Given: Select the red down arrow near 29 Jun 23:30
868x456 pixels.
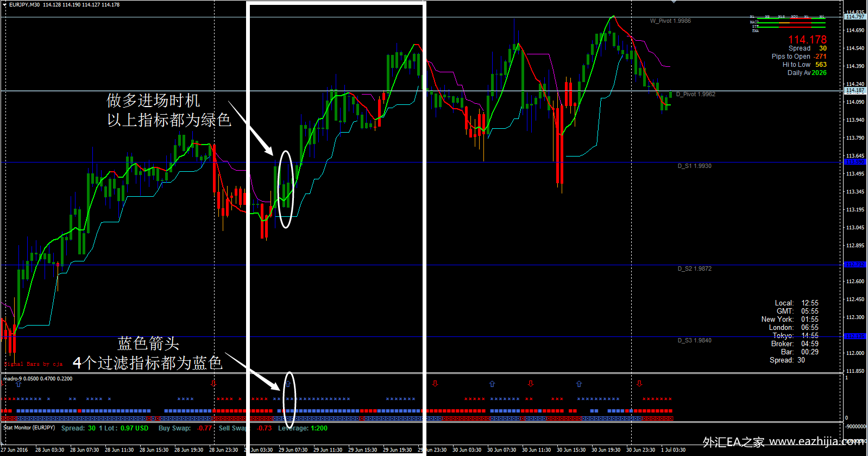Looking at the screenshot, I should coord(435,384).
